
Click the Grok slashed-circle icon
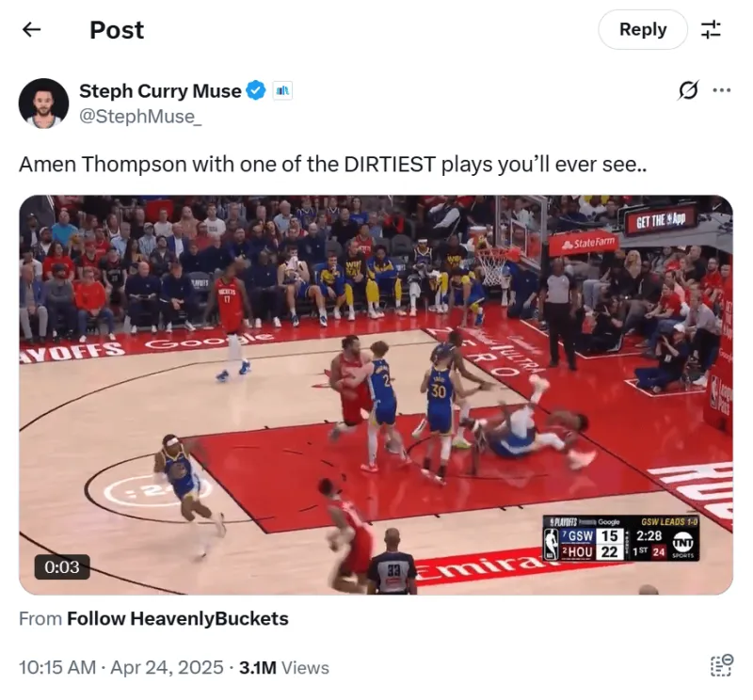click(688, 90)
